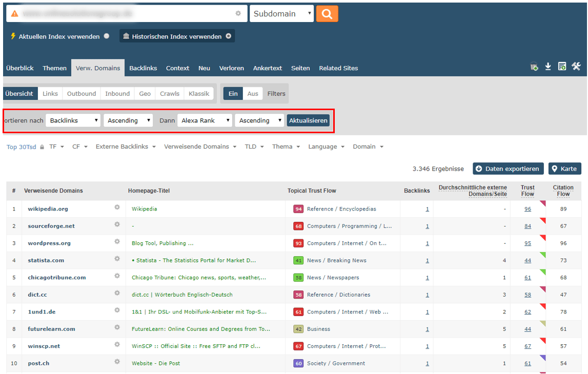Open second Ascending order dropdown after Alexa Rank
Image resolution: width=588 pixels, height=374 pixels.
click(x=259, y=120)
